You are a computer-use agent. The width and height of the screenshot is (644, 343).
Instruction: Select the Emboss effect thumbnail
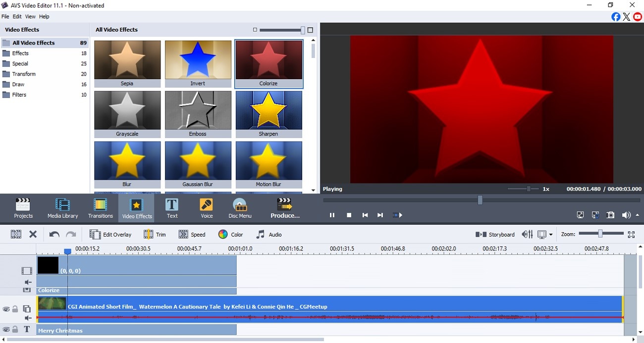(198, 114)
